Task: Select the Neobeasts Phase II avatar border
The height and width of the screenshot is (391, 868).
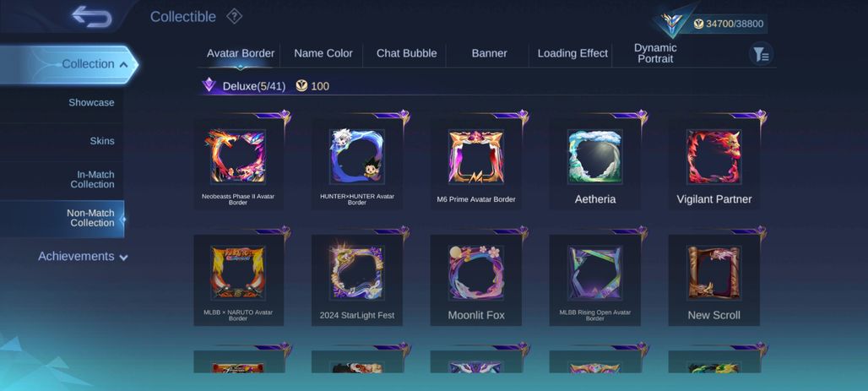Action: [x=238, y=164]
